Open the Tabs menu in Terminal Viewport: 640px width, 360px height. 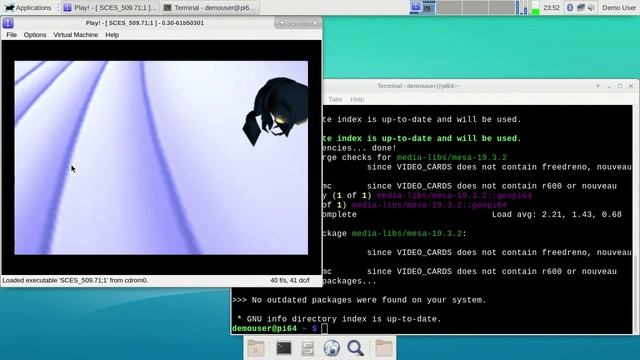(x=335, y=99)
